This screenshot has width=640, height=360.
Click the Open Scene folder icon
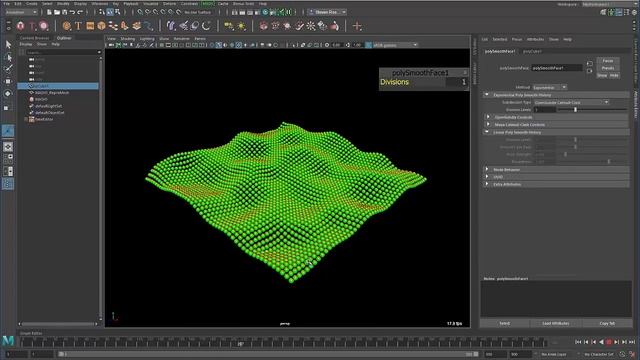[57, 12]
